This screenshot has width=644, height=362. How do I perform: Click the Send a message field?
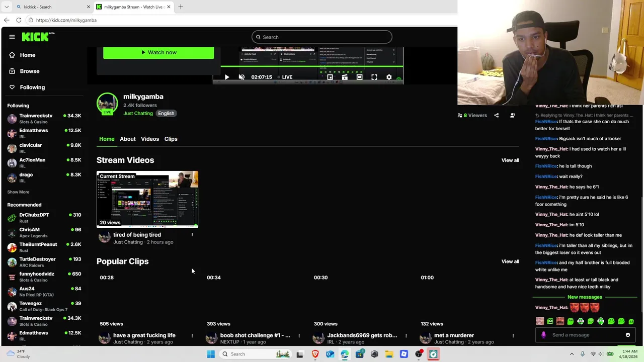[x=586, y=335]
